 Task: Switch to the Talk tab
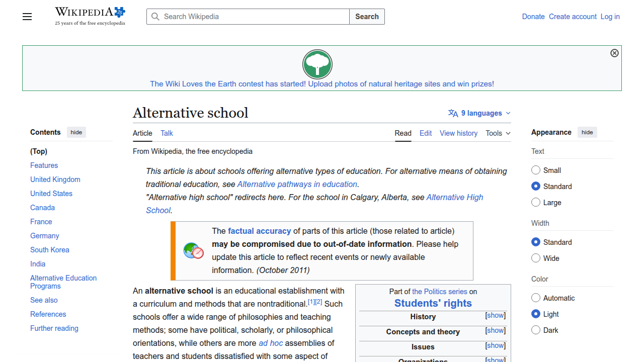pyautogui.click(x=167, y=133)
